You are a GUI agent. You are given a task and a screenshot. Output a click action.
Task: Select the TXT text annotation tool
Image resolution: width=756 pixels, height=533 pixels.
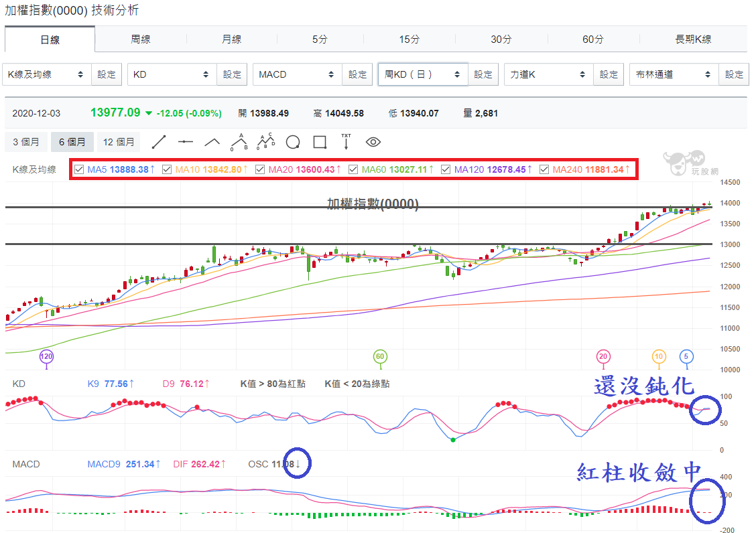click(346, 142)
